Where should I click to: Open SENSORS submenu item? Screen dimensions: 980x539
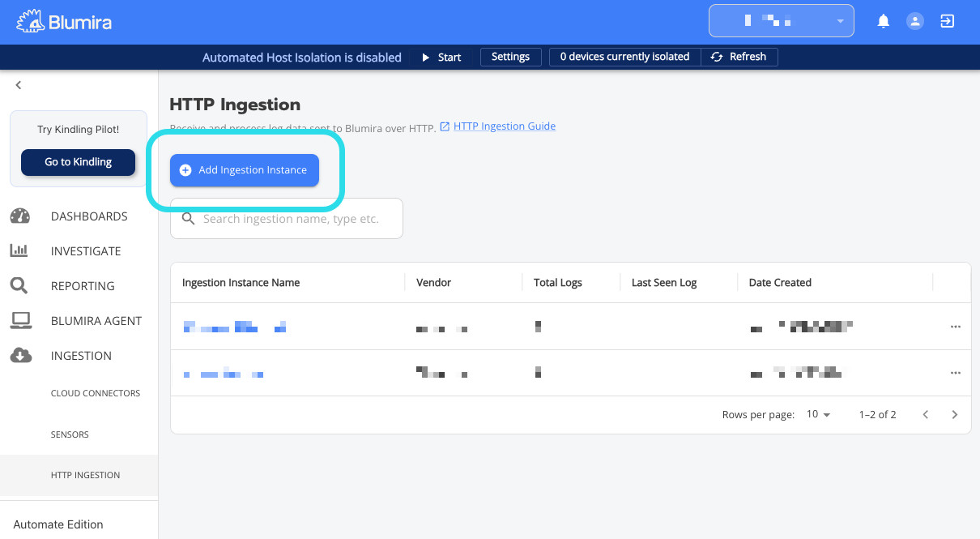pos(70,434)
